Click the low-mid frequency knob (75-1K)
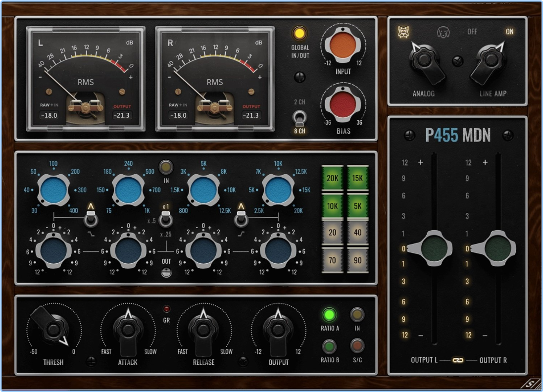Screen dimensions: 543x392 [x=128, y=190]
